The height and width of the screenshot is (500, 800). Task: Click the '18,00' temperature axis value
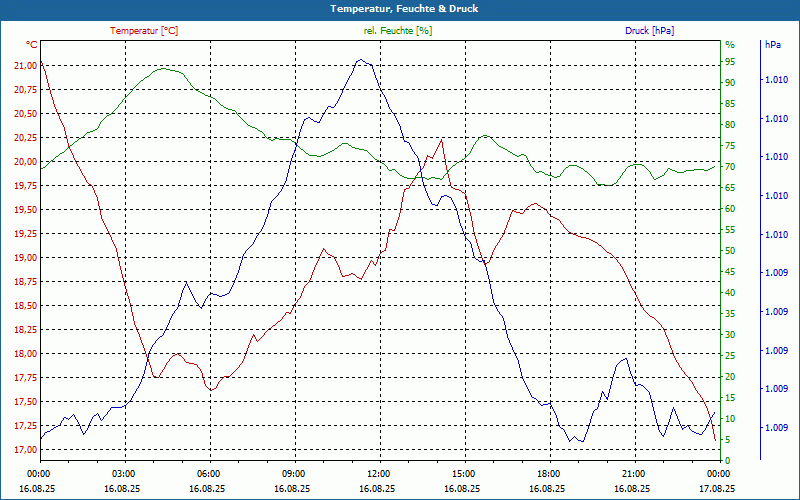[26, 354]
